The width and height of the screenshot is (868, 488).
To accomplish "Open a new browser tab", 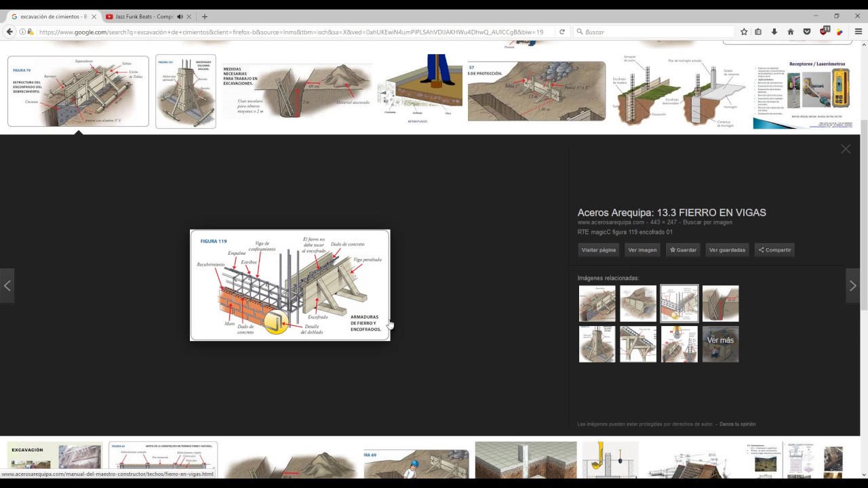I will [x=205, y=16].
